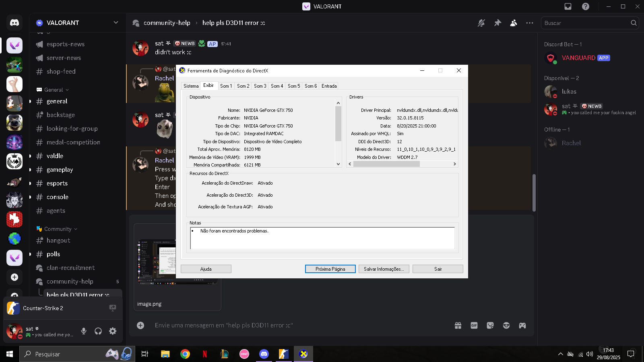Viewport: 644px width, 362px height.
Task: Toggle thread notification bell setting
Action: tap(481, 23)
